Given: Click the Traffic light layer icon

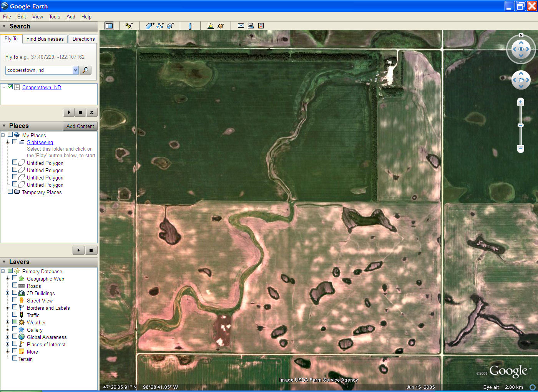Looking at the screenshot, I should tap(22, 315).
